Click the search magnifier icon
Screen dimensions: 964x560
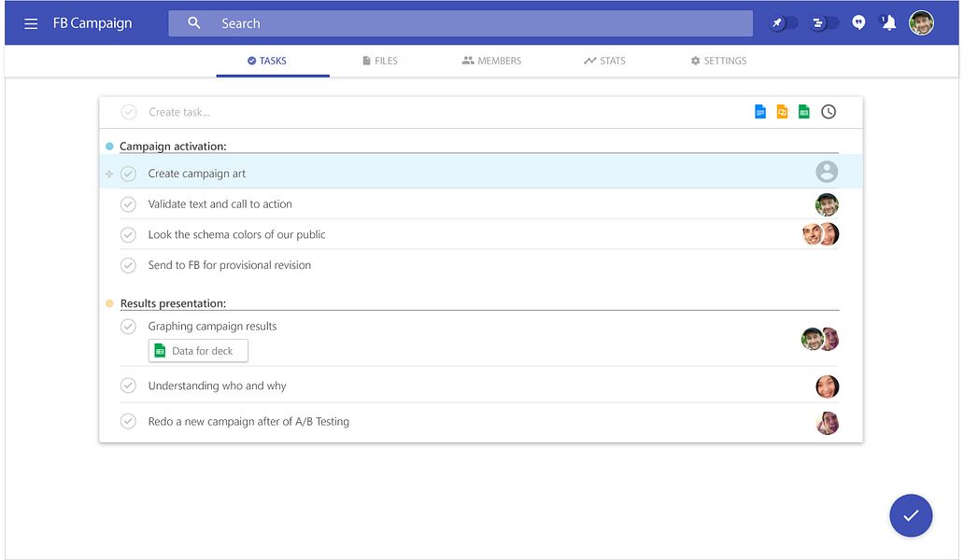(x=193, y=22)
